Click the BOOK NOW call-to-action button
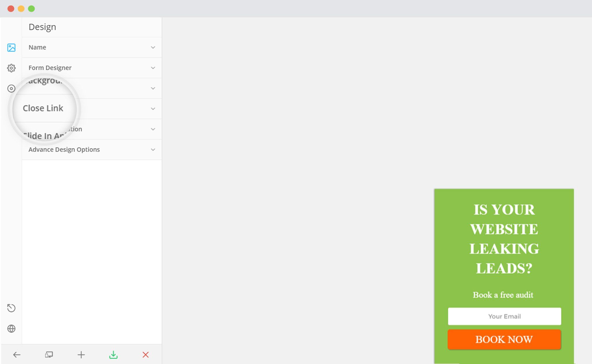 [x=504, y=339]
